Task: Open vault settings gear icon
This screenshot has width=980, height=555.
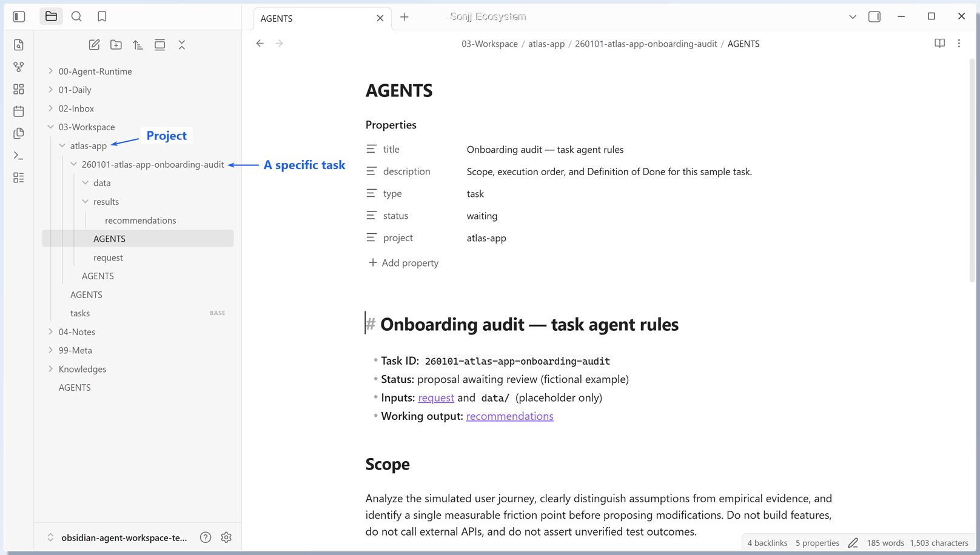Action: click(226, 537)
